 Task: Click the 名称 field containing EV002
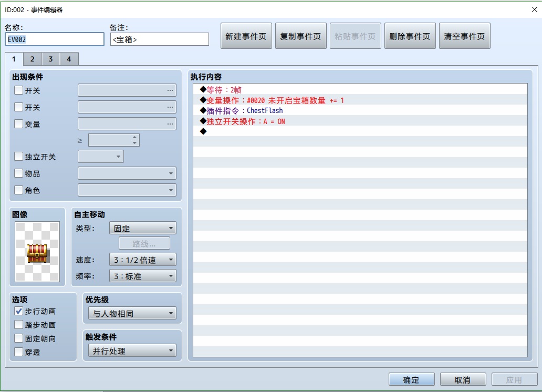click(55, 39)
